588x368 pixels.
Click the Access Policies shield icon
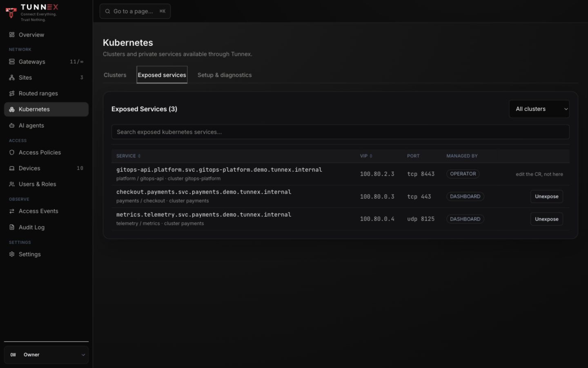pyautogui.click(x=12, y=153)
